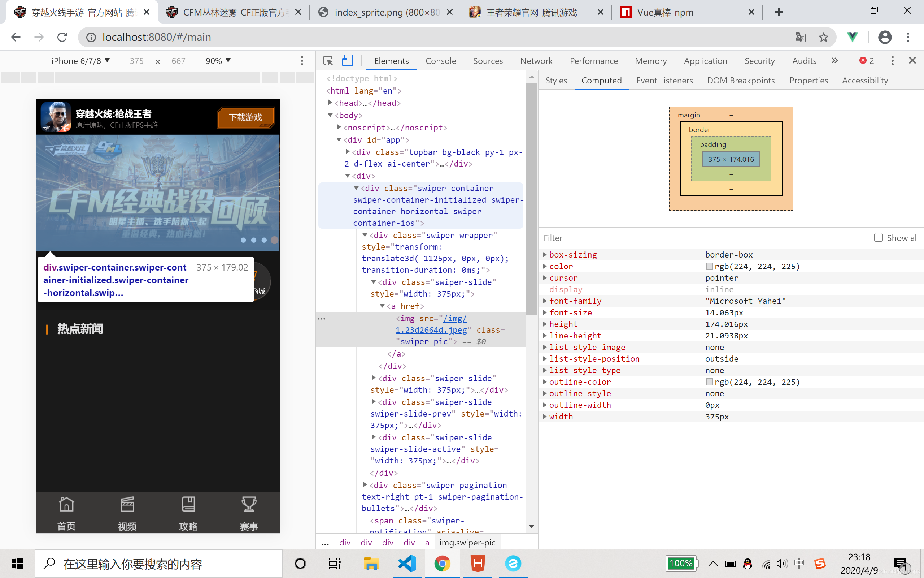Collapse the div id=app node

click(x=339, y=139)
